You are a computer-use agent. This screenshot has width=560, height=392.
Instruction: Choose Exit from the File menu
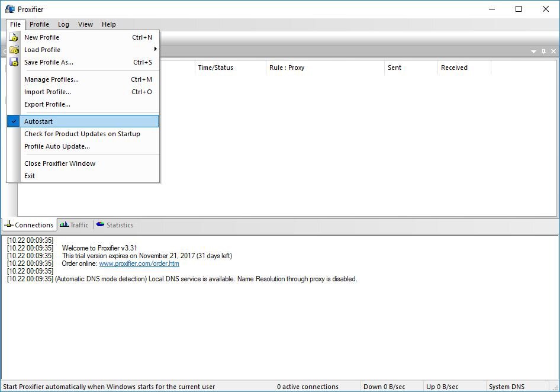pyautogui.click(x=83, y=176)
